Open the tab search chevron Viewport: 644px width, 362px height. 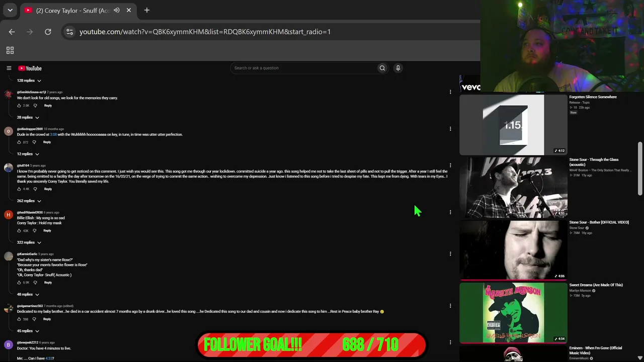[x=10, y=10]
